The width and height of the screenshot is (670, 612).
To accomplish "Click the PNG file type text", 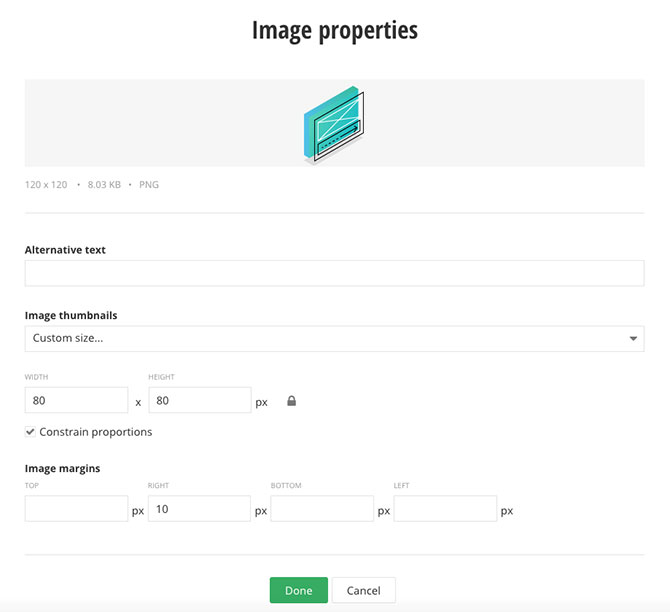I will [x=149, y=185].
